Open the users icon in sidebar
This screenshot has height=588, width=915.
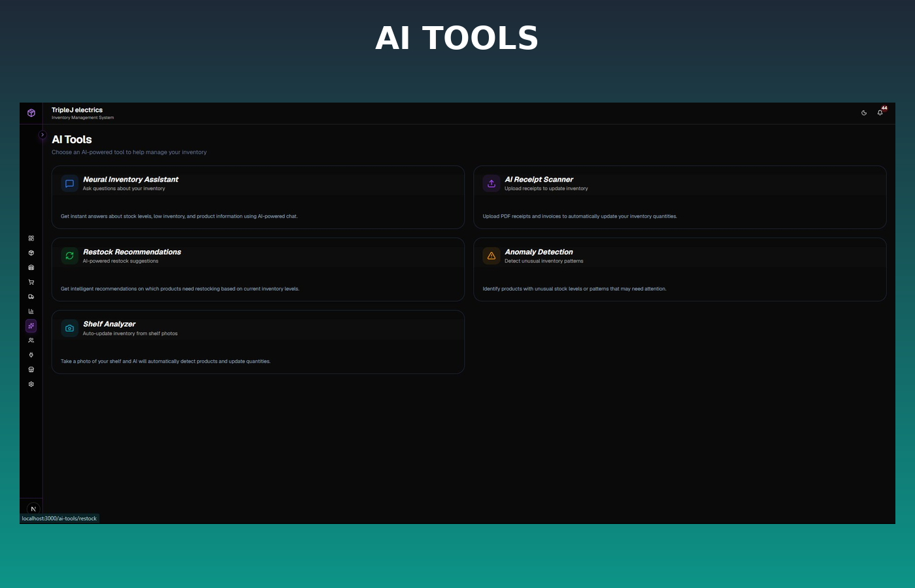[31, 340]
